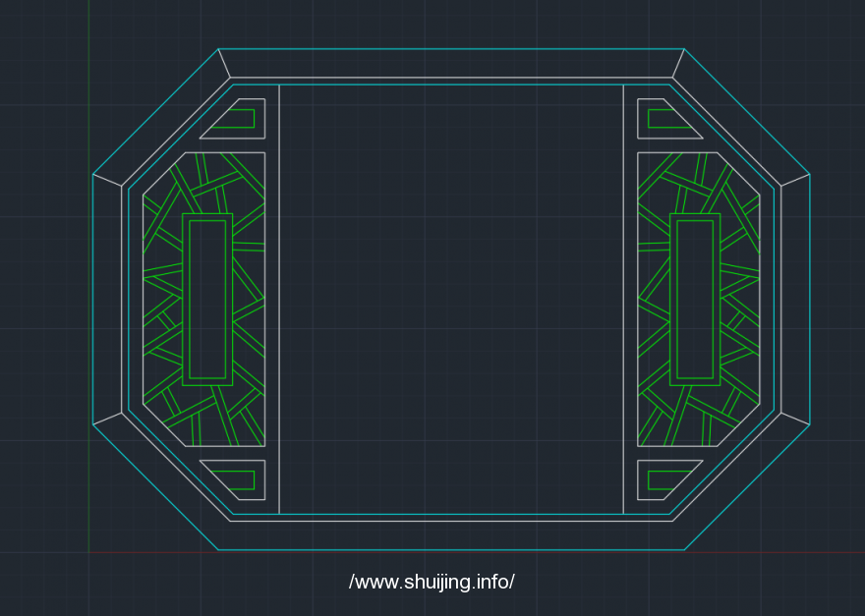The width and height of the screenshot is (865, 616).
Task: Select the bottom-right corner trapezoid shape
Action: [663, 479]
